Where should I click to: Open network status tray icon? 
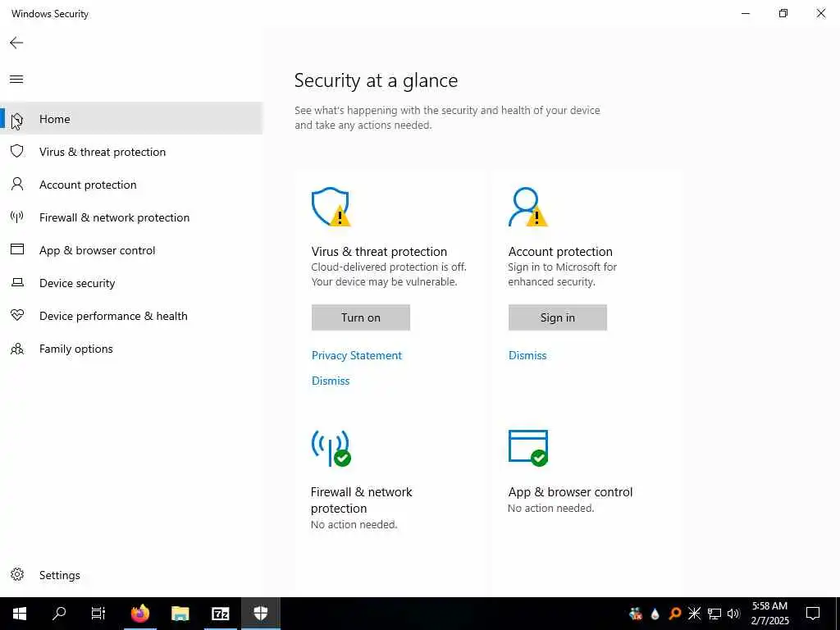(714, 614)
